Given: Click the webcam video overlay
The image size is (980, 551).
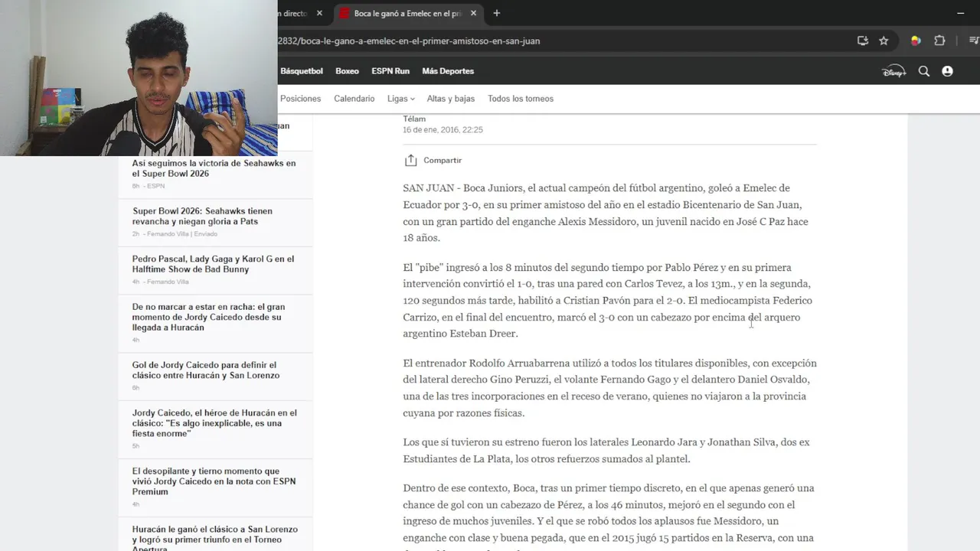Looking at the screenshot, I should (x=139, y=78).
